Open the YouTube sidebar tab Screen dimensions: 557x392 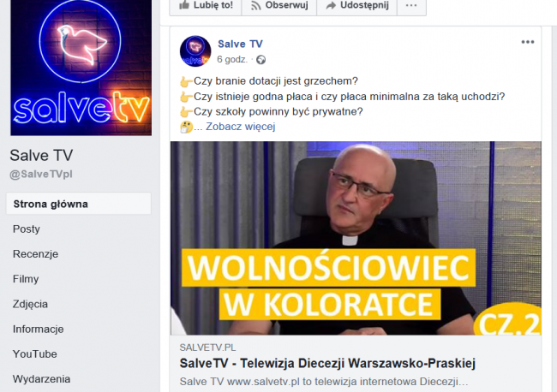[x=35, y=354]
